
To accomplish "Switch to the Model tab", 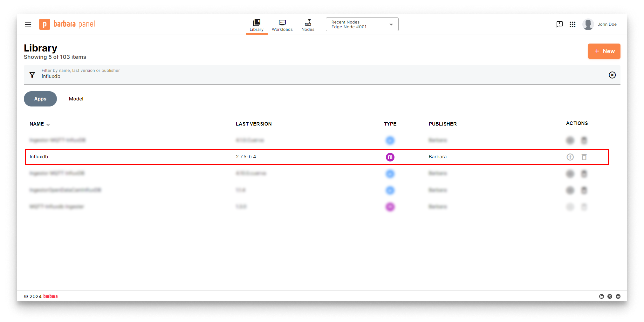I will [76, 99].
